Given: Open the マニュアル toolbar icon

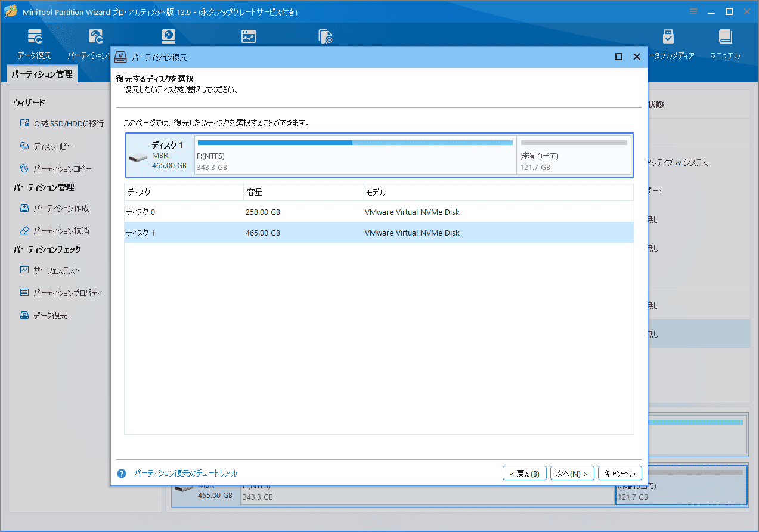Looking at the screenshot, I should click(x=725, y=44).
